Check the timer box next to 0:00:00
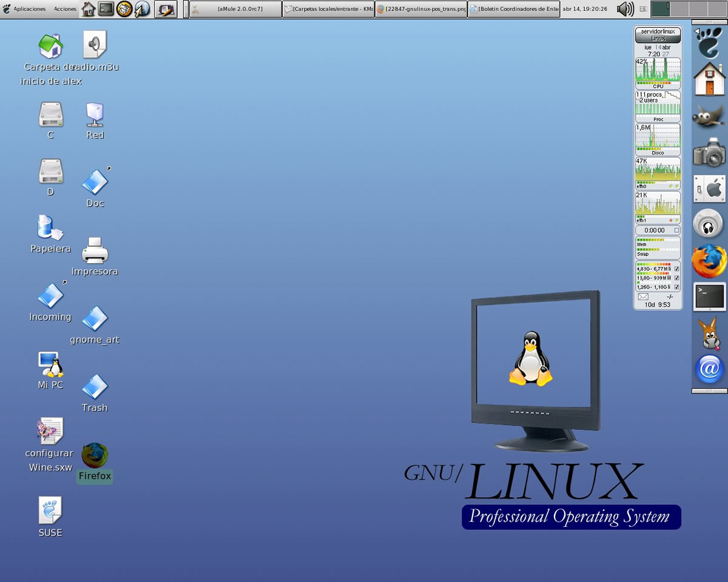 676,230
